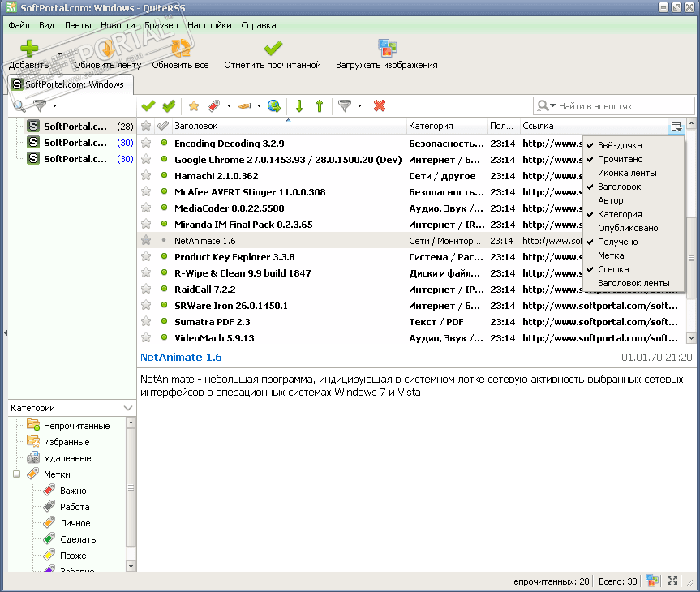Image resolution: width=700 pixels, height=592 pixels.
Task: Click the Mark as read checkmark icon
Action: click(x=273, y=48)
